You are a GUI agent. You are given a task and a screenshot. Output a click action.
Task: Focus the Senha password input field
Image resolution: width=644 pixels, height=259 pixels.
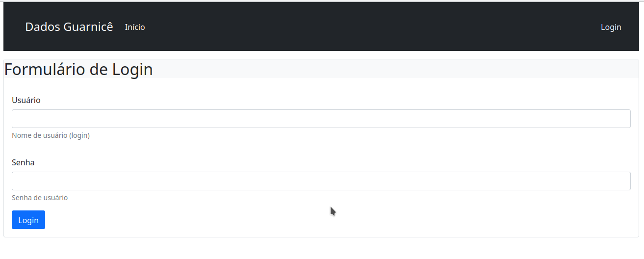coord(321,181)
